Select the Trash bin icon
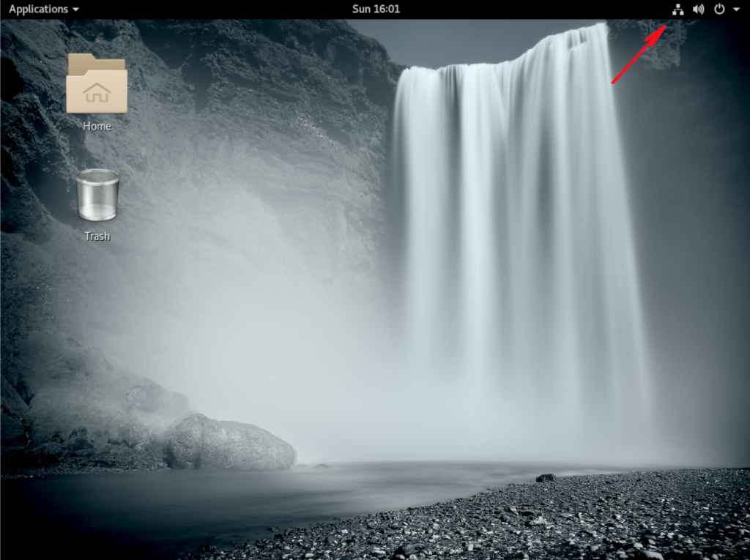The width and height of the screenshot is (750, 560). pyautogui.click(x=97, y=195)
